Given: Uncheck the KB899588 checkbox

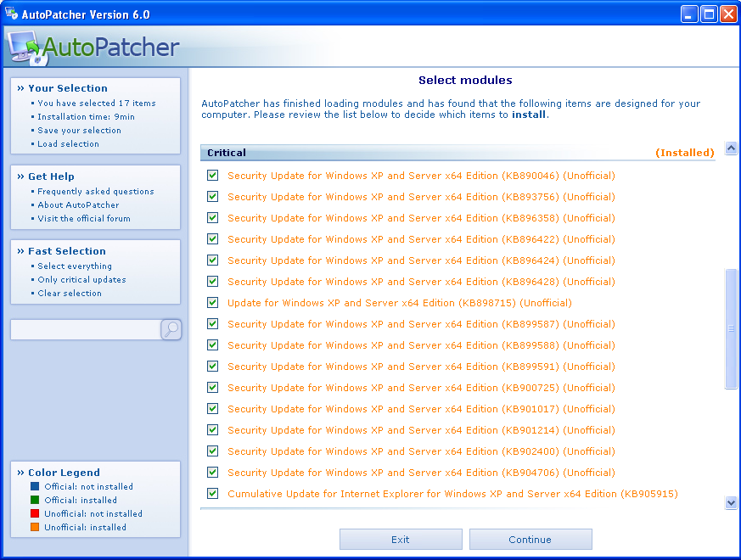Looking at the screenshot, I should tap(213, 345).
